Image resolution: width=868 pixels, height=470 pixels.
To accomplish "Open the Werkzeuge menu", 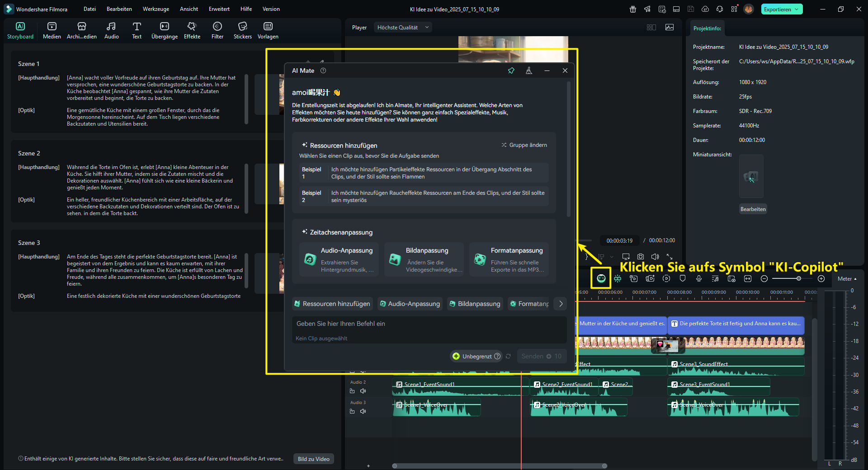I will 156,9.
